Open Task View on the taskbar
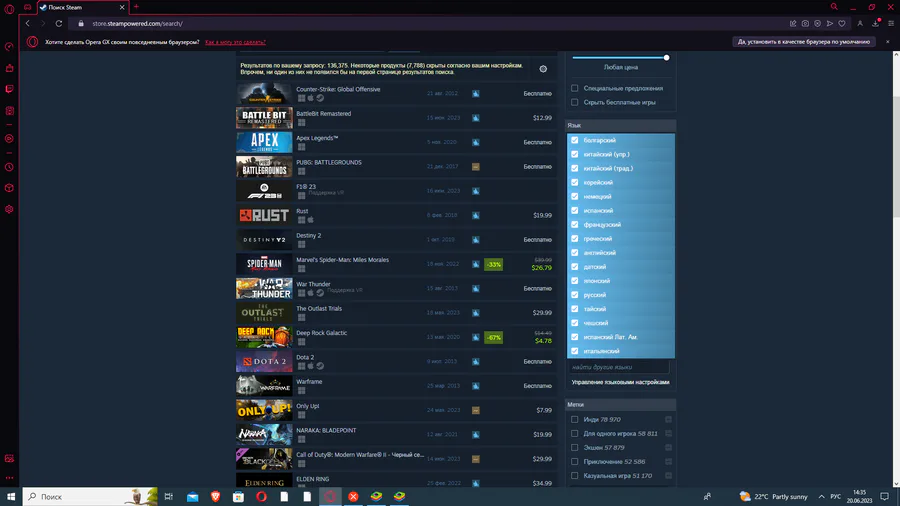The image size is (900, 506). 168,496
